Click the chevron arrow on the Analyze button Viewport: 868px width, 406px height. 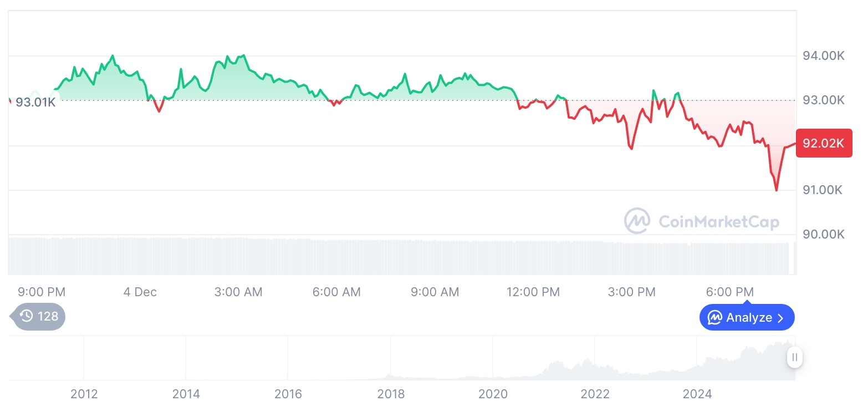pos(780,318)
